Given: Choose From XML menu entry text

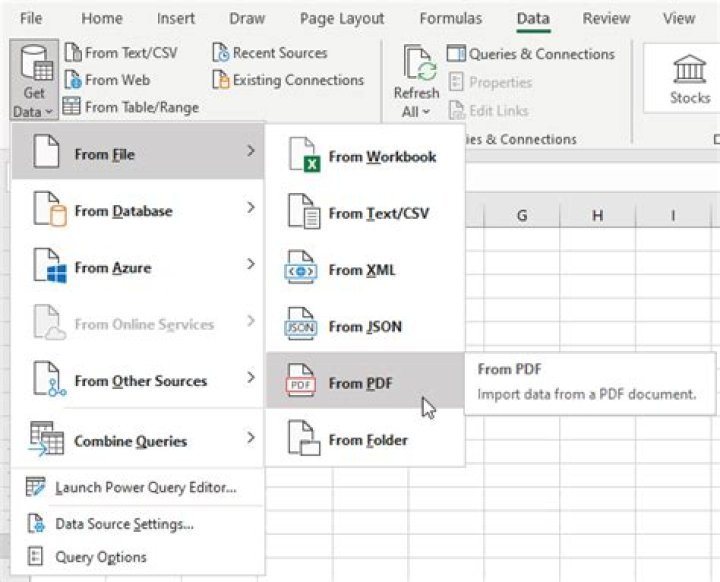Looking at the screenshot, I should (362, 270).
